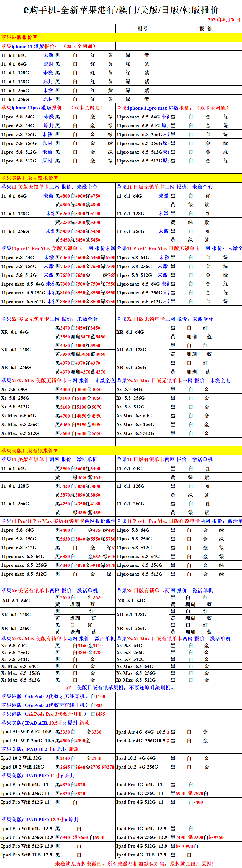Select price cell '黑4800白4900红4750'

[85, 196]
